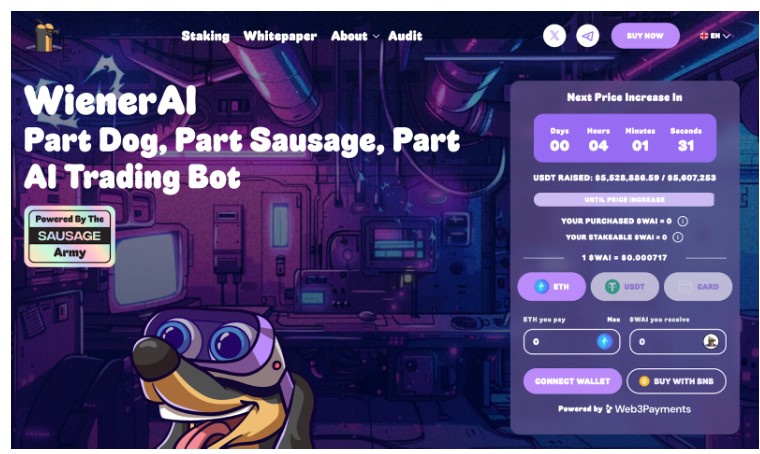Open the X (Twitter) social icon
Viewport: 760px width, 454px height.
coord(554,35)
